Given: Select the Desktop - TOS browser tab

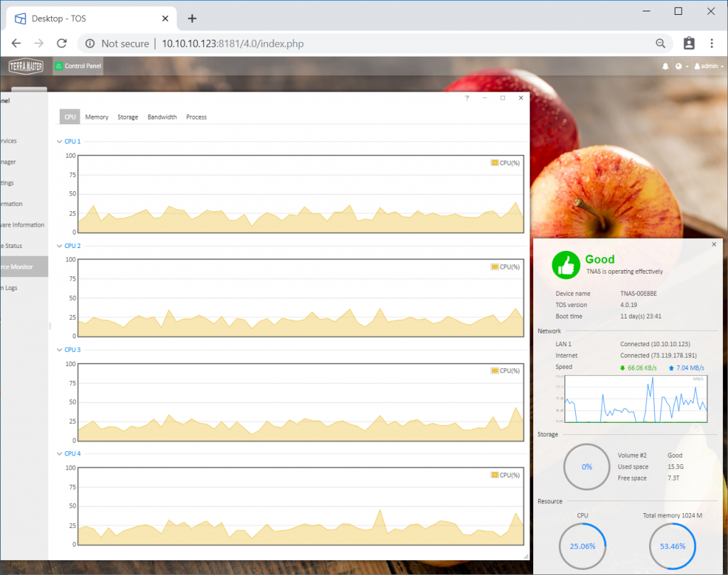Looking at the screenshot, I should click(92, 18).
